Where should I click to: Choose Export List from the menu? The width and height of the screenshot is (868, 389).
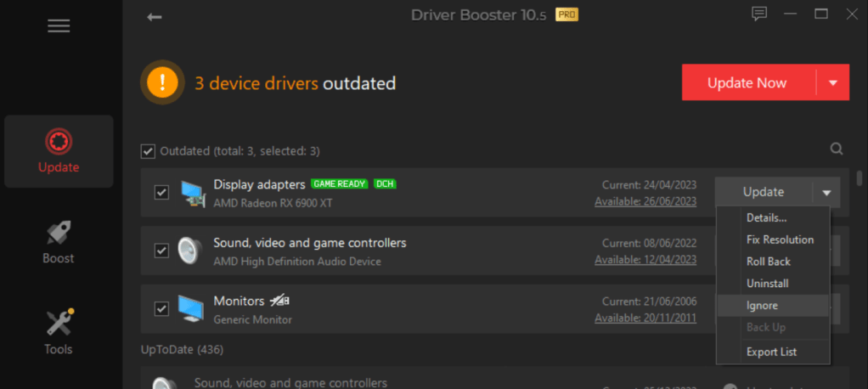[774, 352]
